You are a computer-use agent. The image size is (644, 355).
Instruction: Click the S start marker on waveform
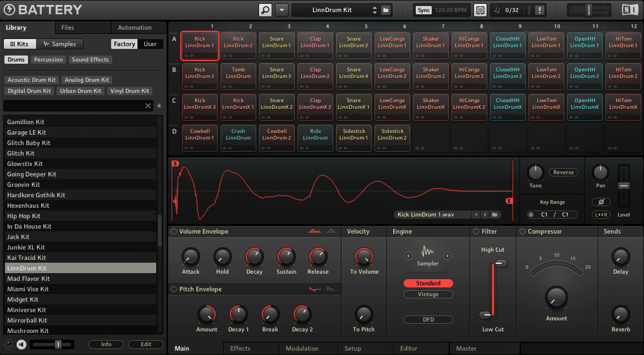click(x=175, y=163)
